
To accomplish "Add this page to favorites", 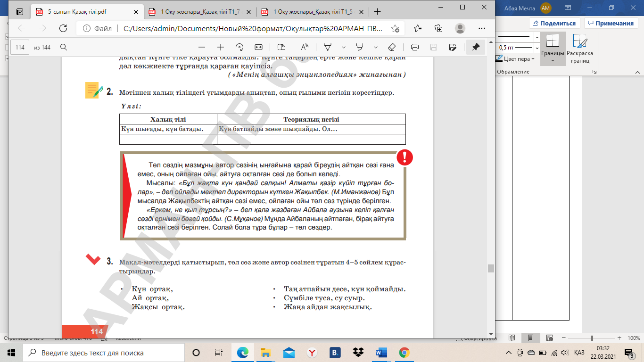I will point(395,28).
